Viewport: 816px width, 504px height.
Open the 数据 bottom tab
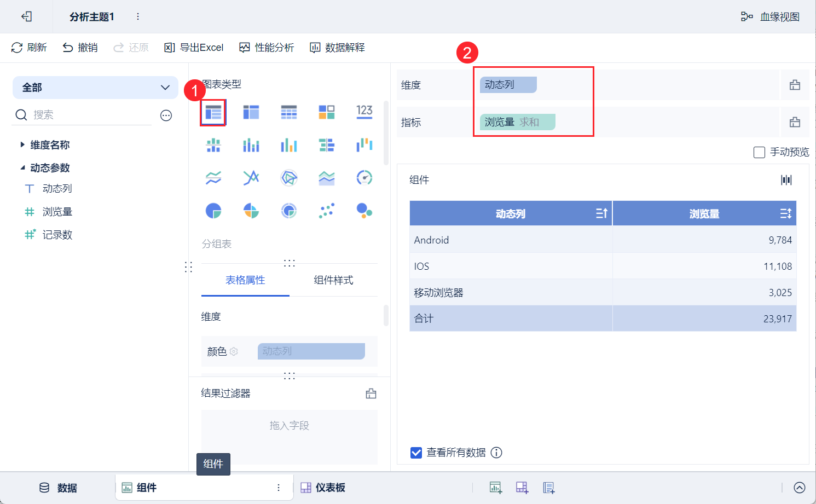point(58,488)
